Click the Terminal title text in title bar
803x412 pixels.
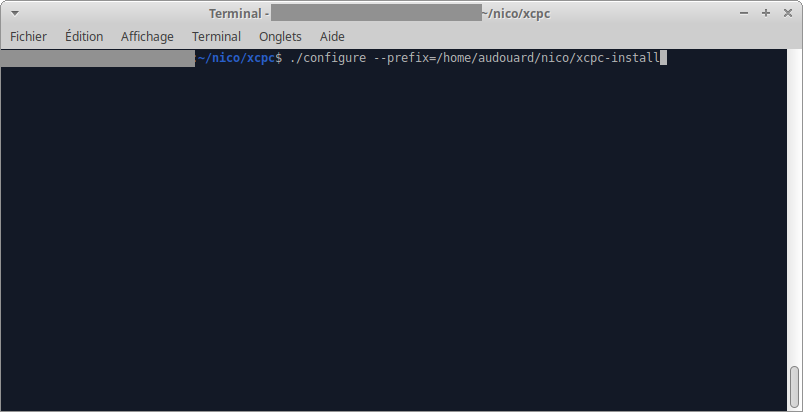[x=234, y=14]
